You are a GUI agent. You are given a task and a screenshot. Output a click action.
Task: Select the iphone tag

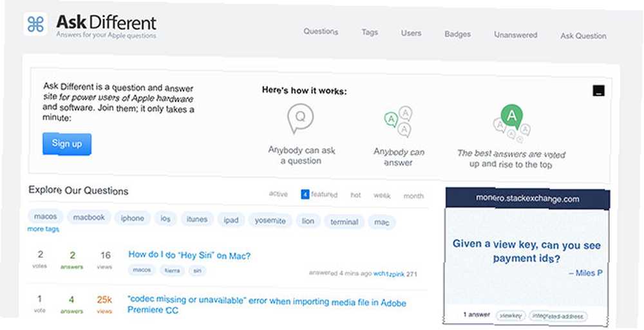tap(132, 218)
